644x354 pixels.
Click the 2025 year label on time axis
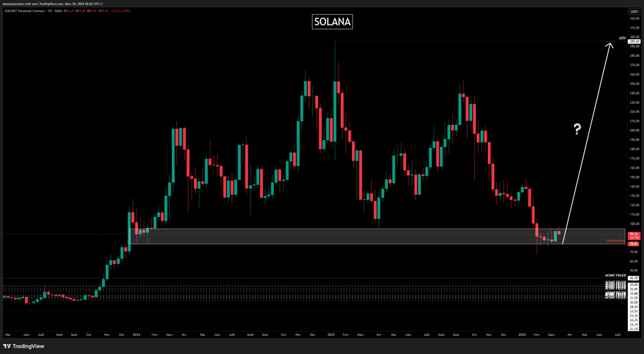[x=331, y=334]
